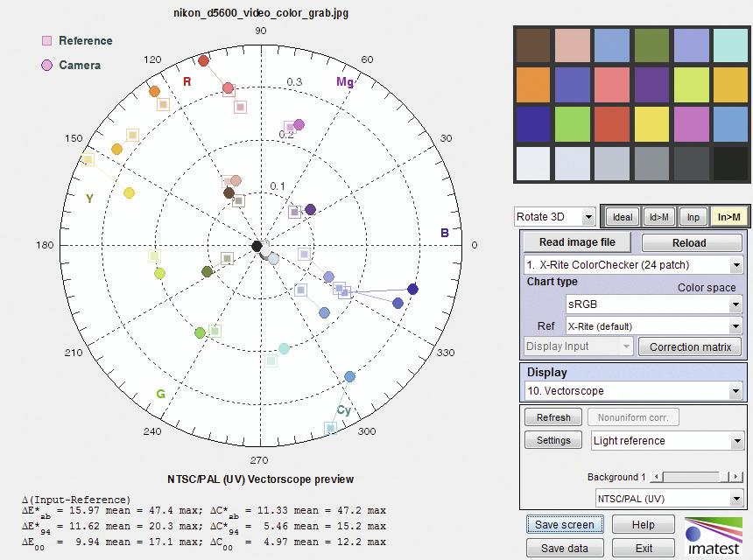Open the Settings button
The width and height of the screenshot is (753, 560).
click(553, 440)
